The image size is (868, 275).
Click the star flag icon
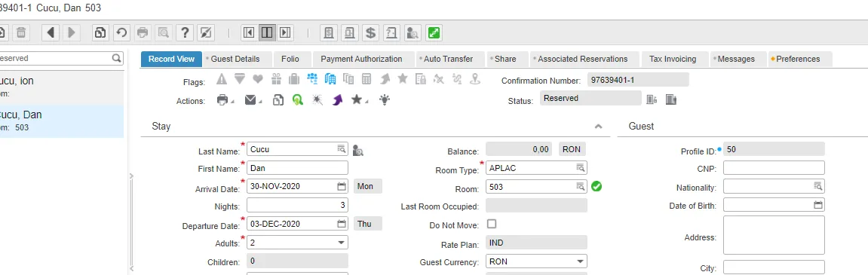pyautogui.click(x=403, y=79)
